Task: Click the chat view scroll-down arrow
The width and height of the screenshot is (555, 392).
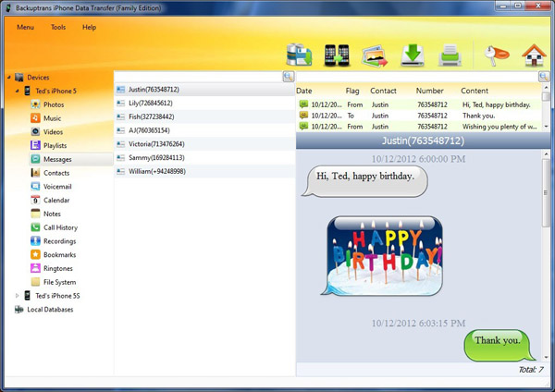Action: pyautogui.click(x=546, y=357)
